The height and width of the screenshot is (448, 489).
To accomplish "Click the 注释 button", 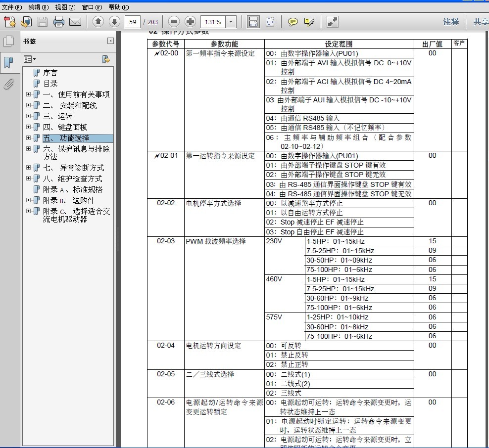I will pyautogui.click(x=451, y=22).
